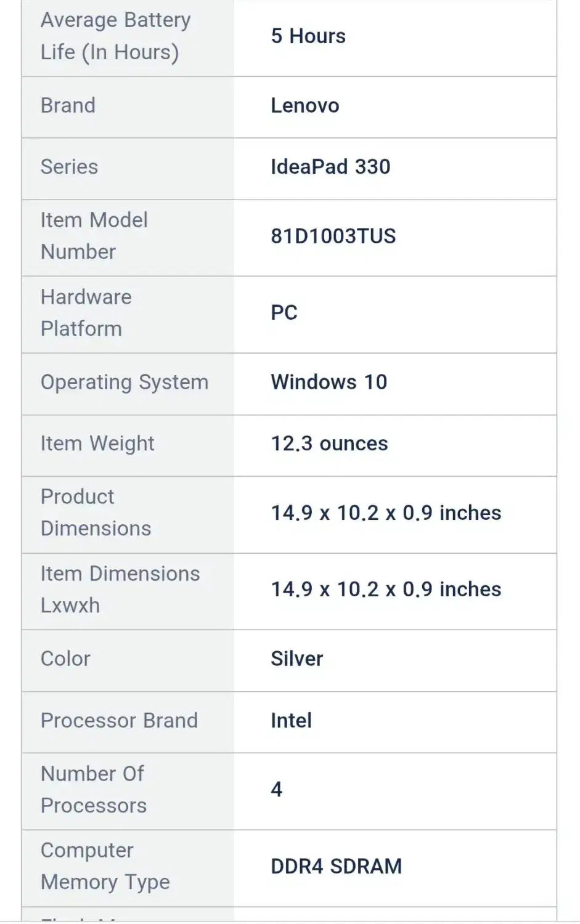Select the 'Silver' color value
Image resolution: width=580 pixels, height=924 pixels.
pos(296,659)
